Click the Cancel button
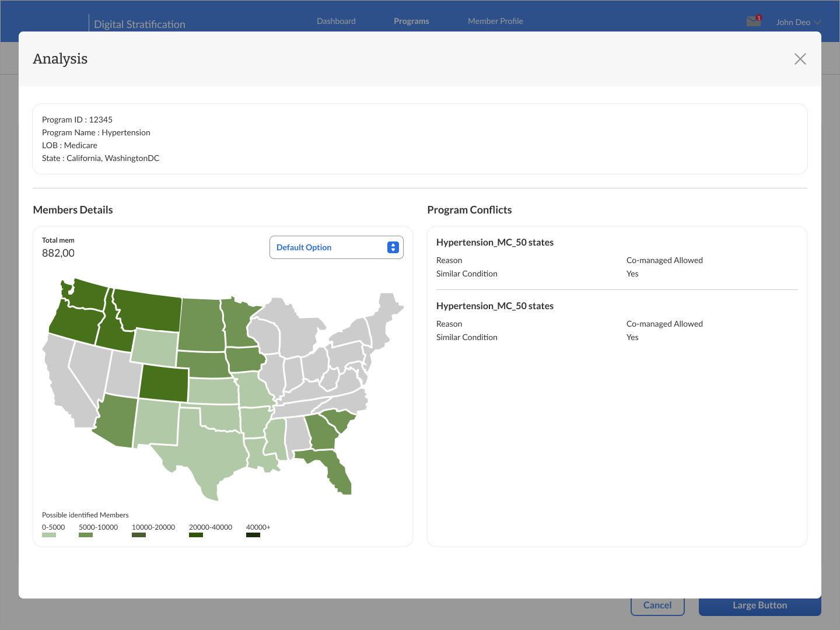Image resolution: width=840 pixels, height=630 pixels. (x=657, y=605)
